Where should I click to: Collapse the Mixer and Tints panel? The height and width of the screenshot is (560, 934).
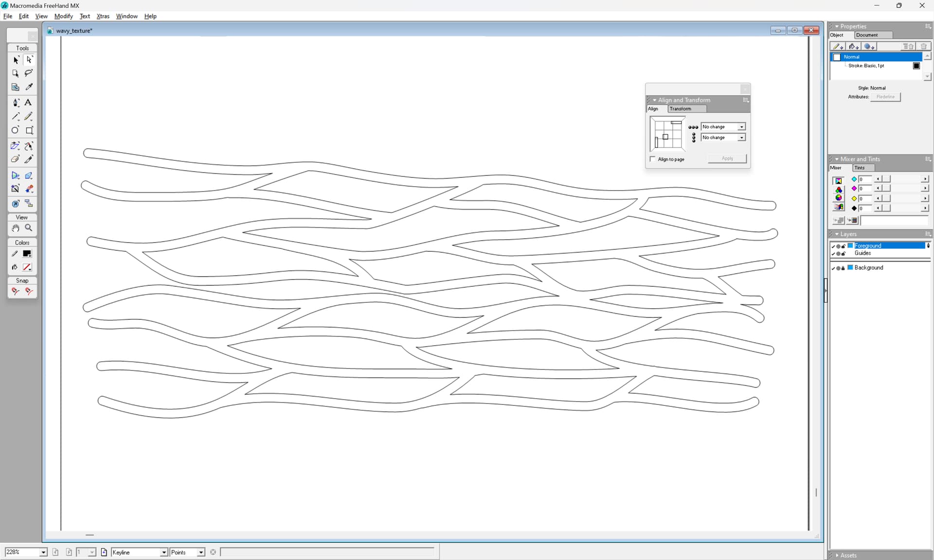[837, 159]
